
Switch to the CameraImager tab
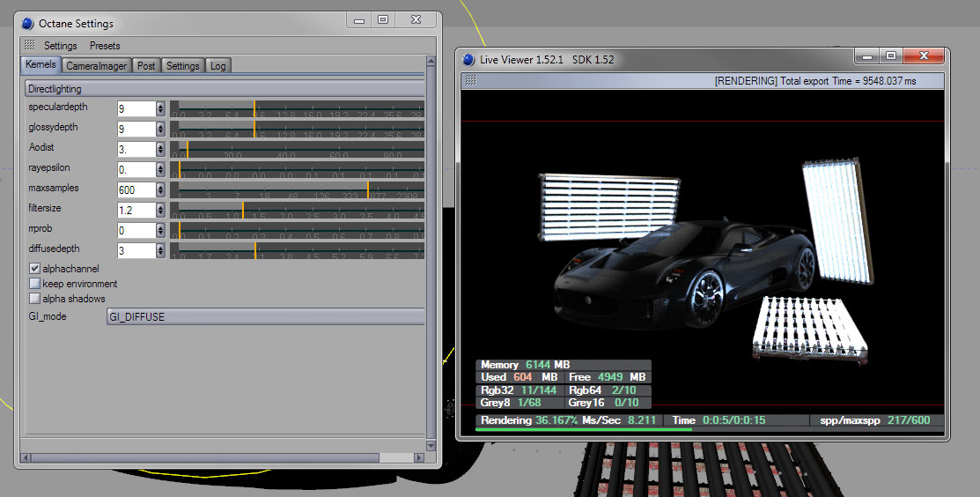click(96, 65)
